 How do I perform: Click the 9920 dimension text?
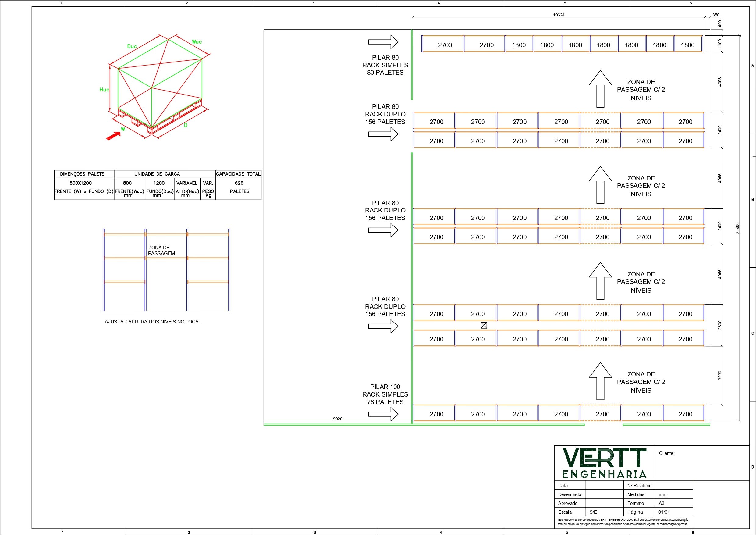(x=338, y=419)
